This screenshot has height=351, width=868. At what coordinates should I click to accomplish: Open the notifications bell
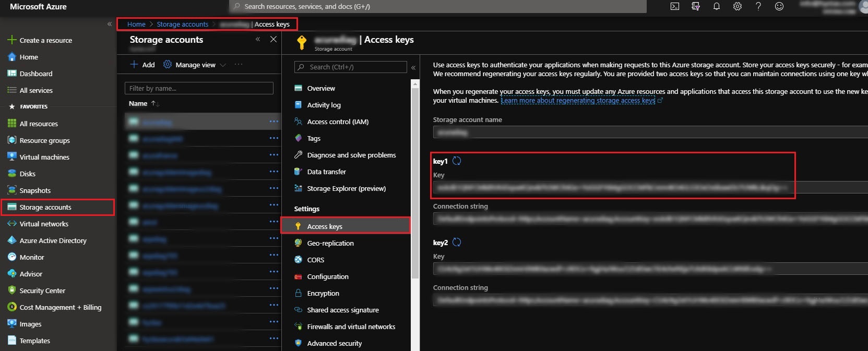pyautogui.click(x=717, y=7)
